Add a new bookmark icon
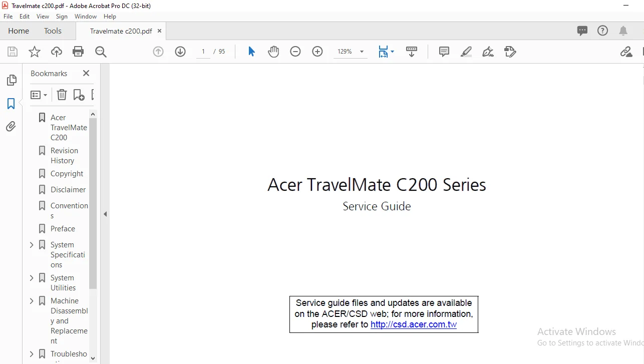 79,95
